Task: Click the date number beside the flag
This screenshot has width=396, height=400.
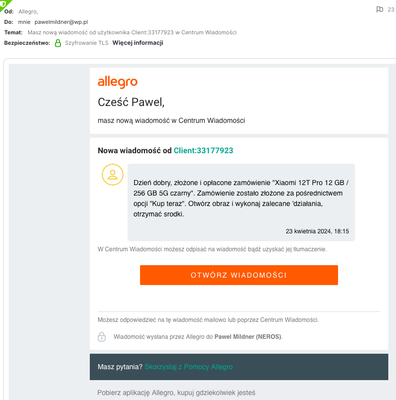Action: click(x=391, y=10)
